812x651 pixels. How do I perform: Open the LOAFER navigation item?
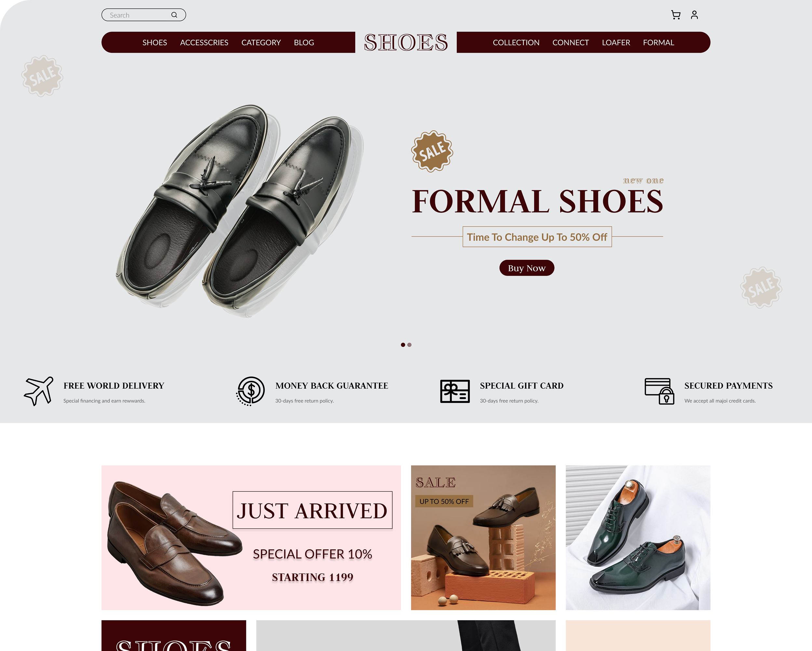[x=616, y=43]
